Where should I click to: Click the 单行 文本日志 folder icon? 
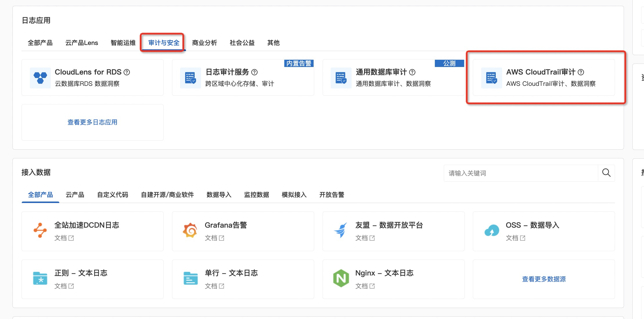(x=191, y=278)
